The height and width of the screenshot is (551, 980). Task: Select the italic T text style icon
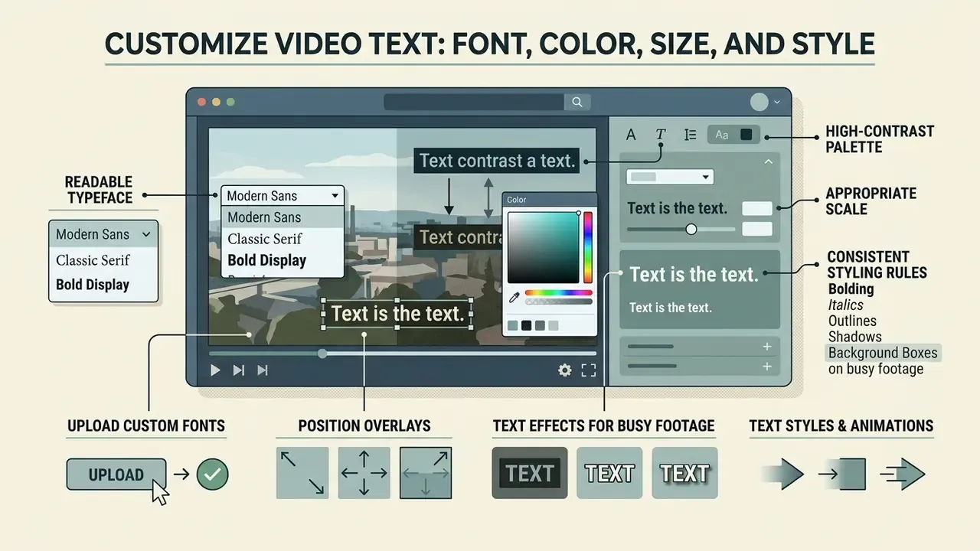click(x=661, y=135)
